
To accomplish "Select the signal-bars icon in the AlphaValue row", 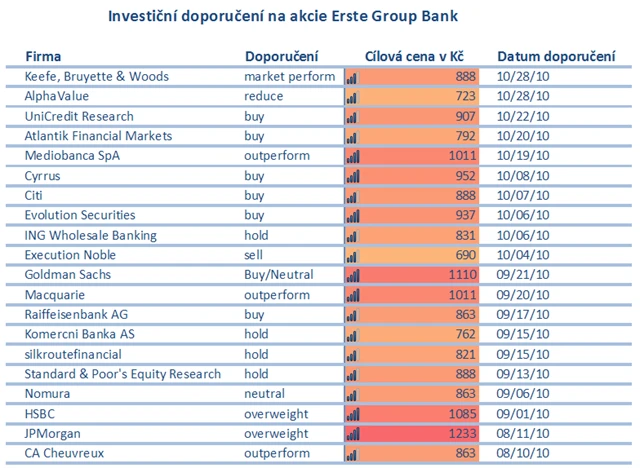I will point(351,97).
